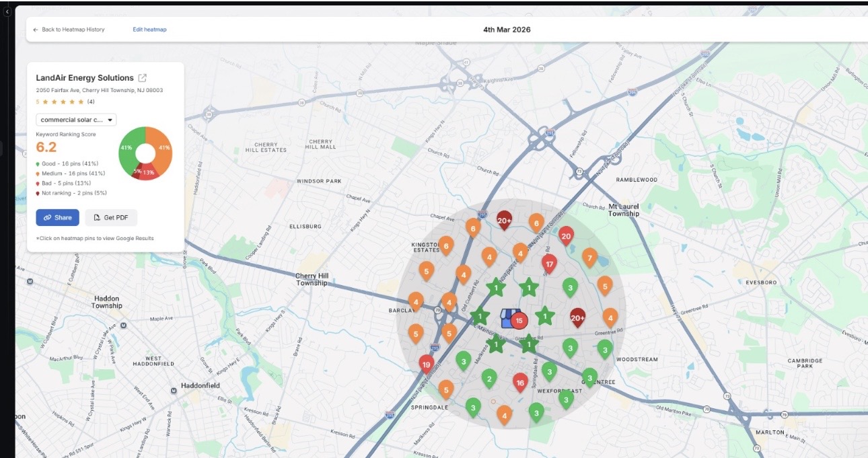This screenshot has height=458, width=868.
Task: Select the red 15 pin at the map center
Action: tap(518, 320)
